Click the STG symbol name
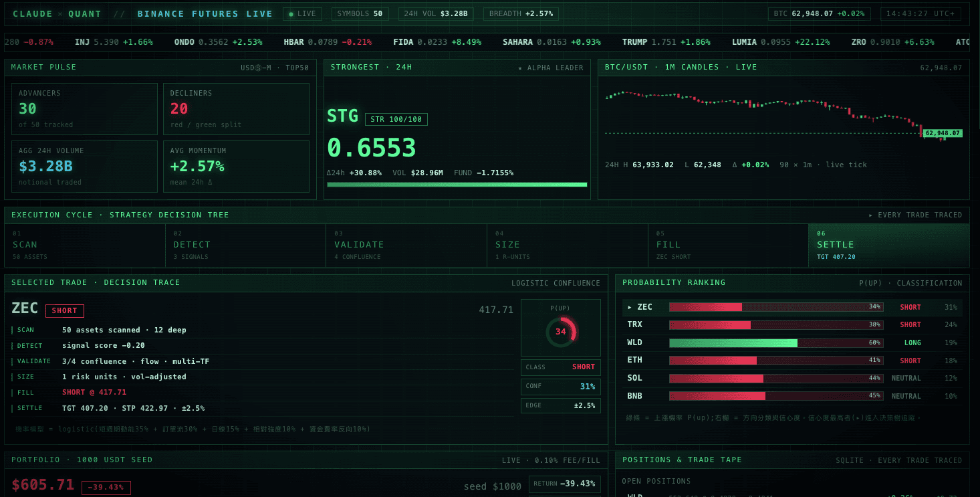Image resolution: width=980 pixels, height=497 pixels. [342, 116]
